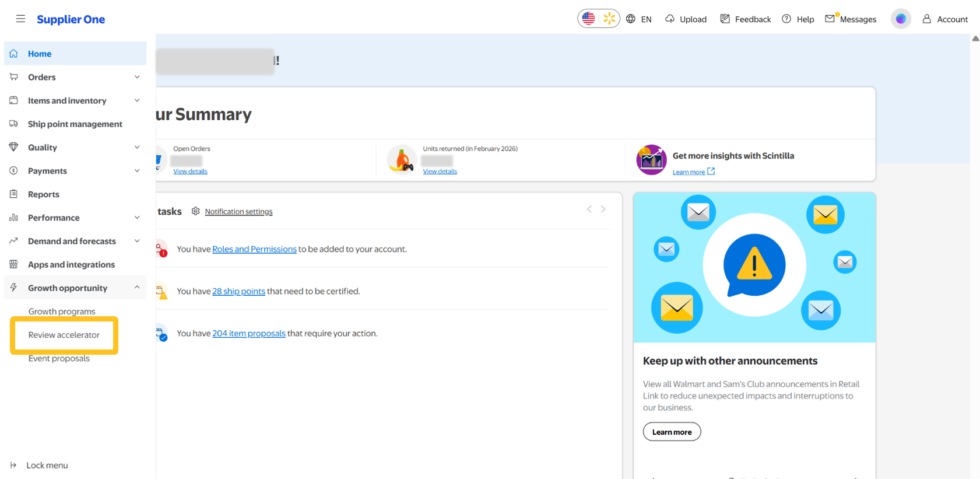
Task: Open the 28 ship points link
Action: (x=238, y=291)
